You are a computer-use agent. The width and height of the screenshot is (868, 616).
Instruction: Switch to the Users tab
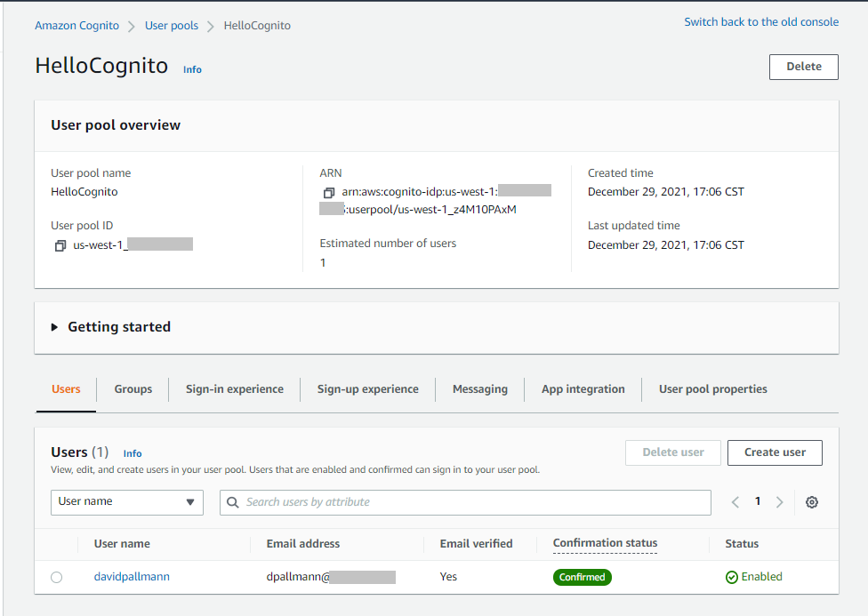point(66,389)
